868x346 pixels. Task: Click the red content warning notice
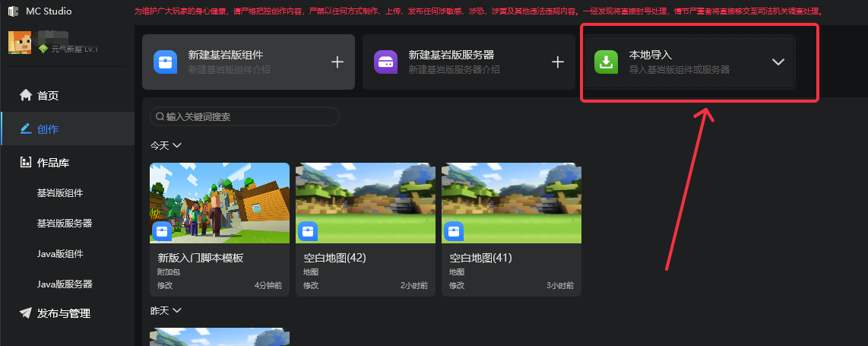coord(479,11)
